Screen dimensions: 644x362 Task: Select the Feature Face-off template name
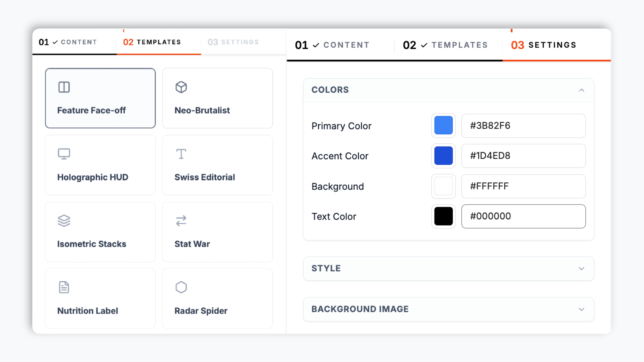[91, 110]
